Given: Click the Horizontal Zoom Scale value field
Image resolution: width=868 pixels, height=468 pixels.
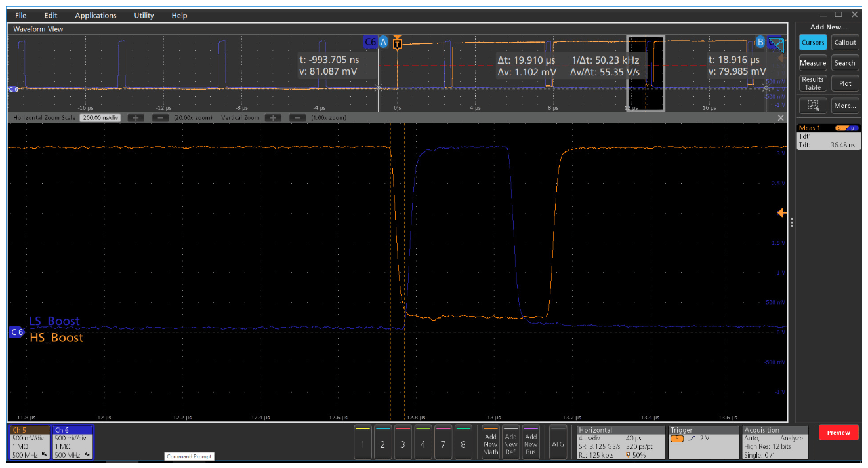Looking at the screenshot, I should tap(101, 118).
